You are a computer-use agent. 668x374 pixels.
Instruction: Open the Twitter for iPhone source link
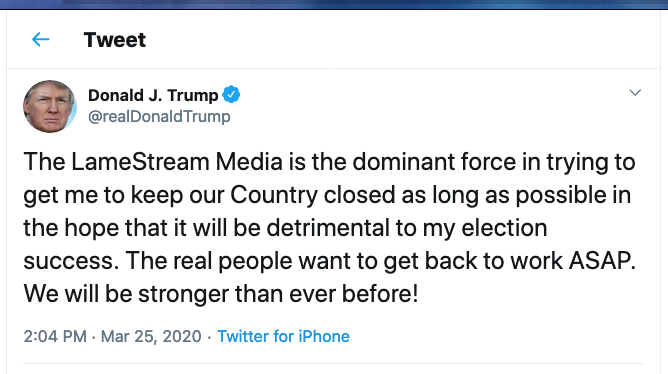coord(283,336)
